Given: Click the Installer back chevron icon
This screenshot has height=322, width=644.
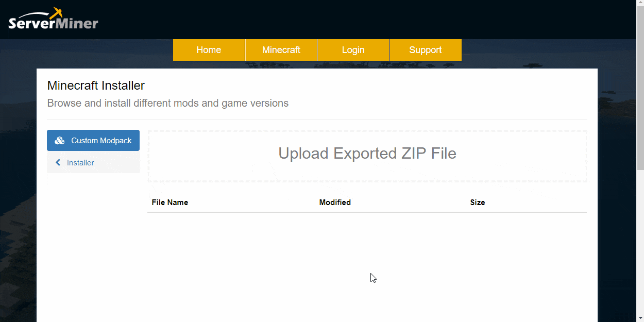Looking at the screenshot, I should click(x=58, y=163).
